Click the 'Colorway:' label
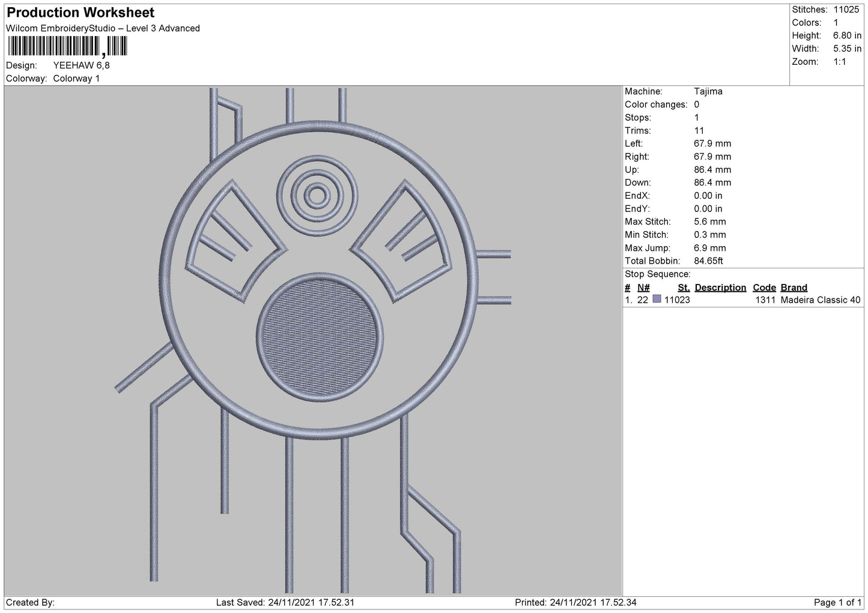Image resolution: width=868 pixels, height=613 pixels. (x=26, y=79)
